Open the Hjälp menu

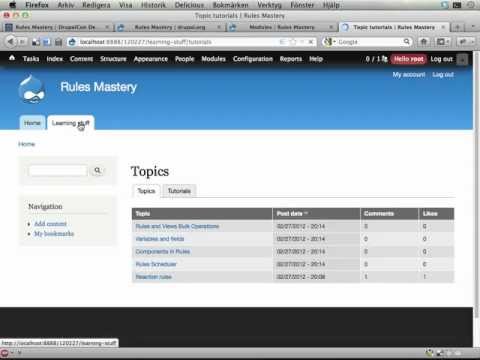click(331, 5)
